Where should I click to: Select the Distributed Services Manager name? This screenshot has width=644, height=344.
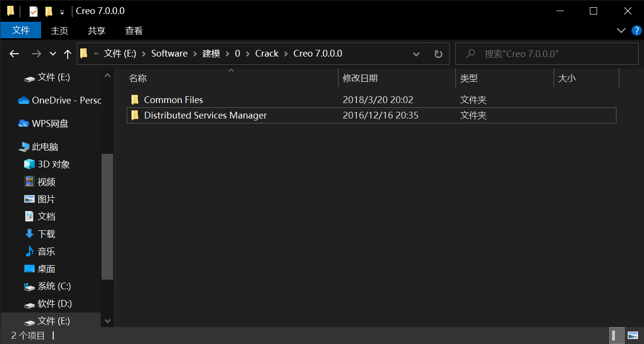click(x=205, y=116)
